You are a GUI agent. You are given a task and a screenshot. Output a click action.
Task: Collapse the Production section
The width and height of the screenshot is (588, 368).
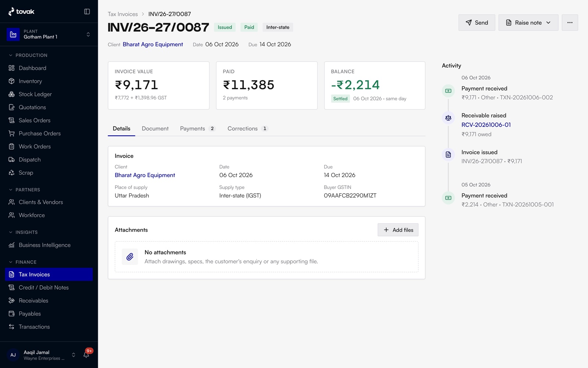28,55
